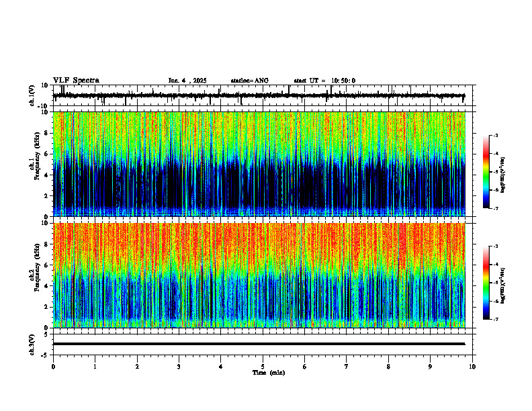
Task: Click the "ch.3(V)" axis label
Action: click(32, 345)
